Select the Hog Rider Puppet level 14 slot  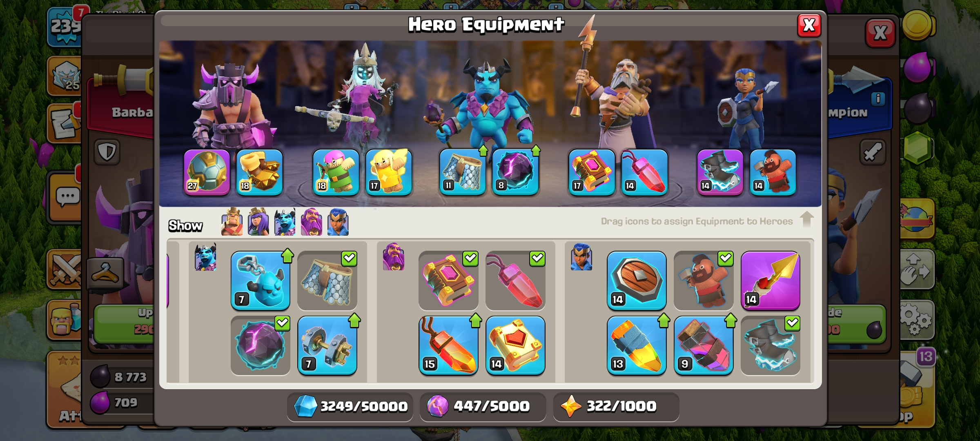773,172
